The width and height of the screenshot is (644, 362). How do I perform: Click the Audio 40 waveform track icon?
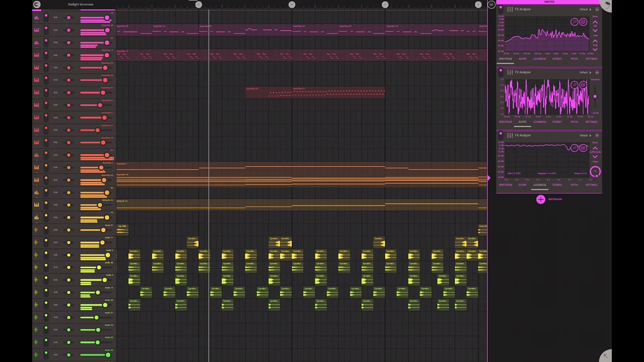[x=36, y=355]
